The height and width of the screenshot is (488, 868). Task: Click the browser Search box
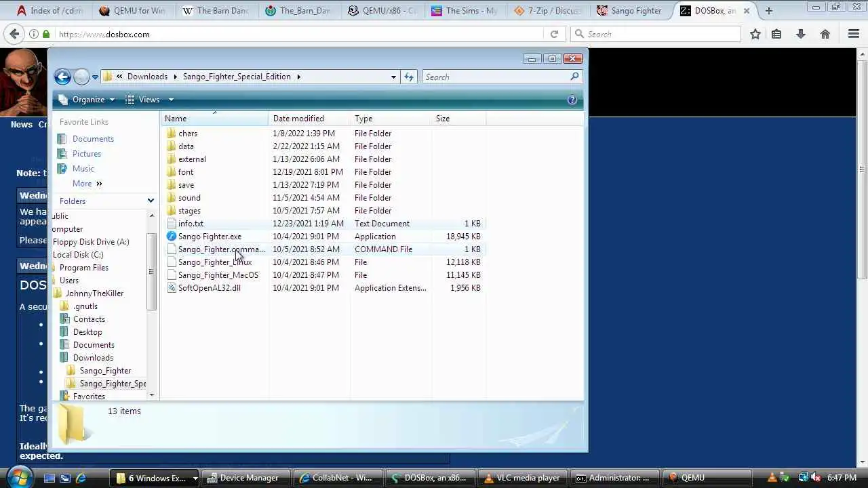tap(656, 34)
